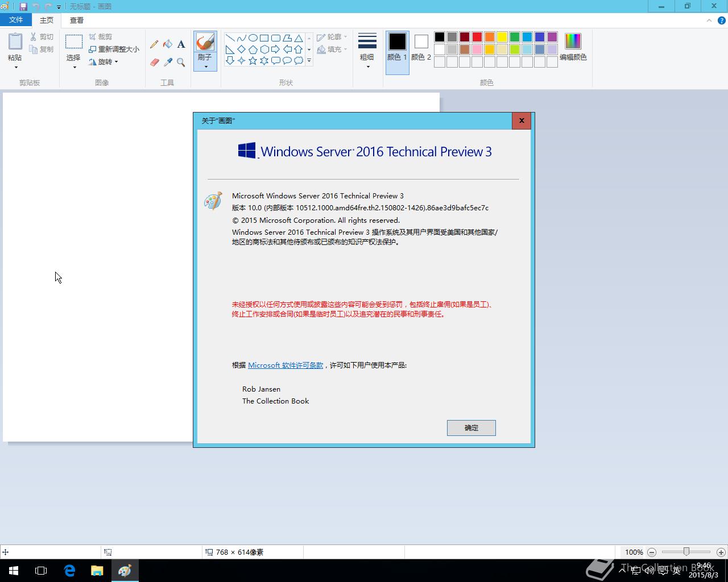Activate 颜色 1 foreground color
The image size is (728, 582).
pyautogui.click(x=397, y=53)
